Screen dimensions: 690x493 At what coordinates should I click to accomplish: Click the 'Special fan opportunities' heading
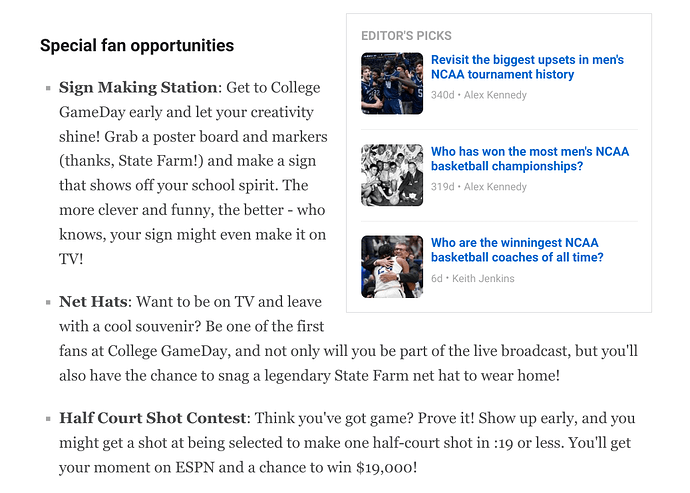(x=137, y=45)
